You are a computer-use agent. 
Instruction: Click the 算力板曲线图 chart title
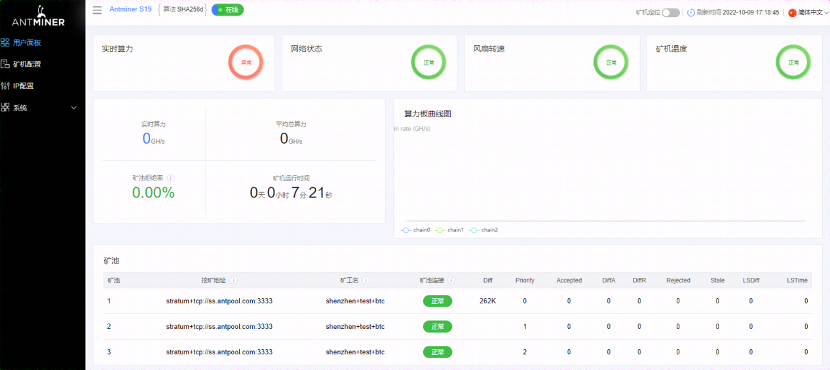(428, 114)
